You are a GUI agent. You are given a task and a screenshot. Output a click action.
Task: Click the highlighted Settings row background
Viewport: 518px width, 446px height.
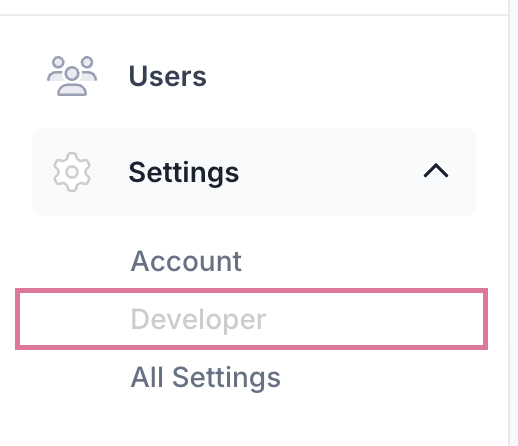pos(254,172)
